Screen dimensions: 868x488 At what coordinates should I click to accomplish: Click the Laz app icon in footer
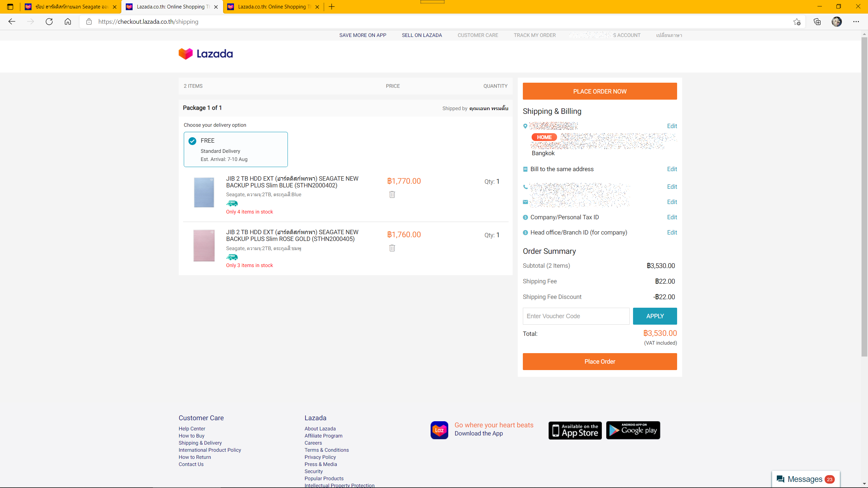pos(439,430)
